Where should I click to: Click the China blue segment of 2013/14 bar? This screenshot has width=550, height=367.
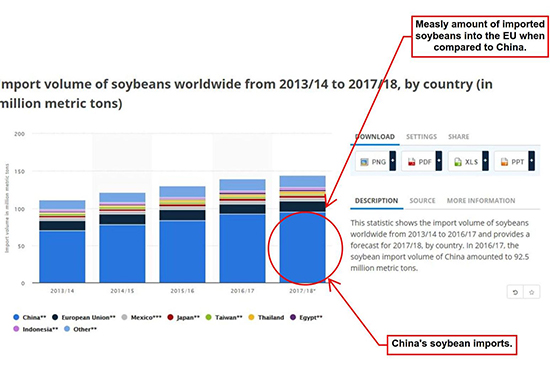coord(62,256)
